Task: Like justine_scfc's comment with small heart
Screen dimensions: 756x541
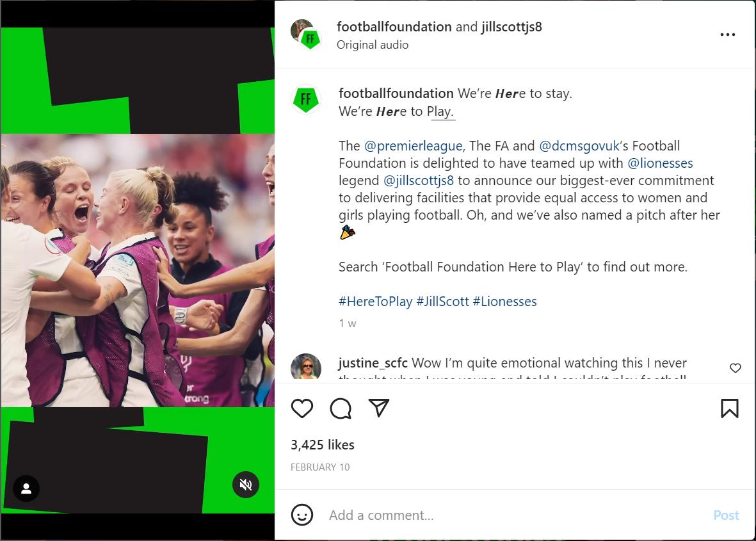Action: coord(736,368)
